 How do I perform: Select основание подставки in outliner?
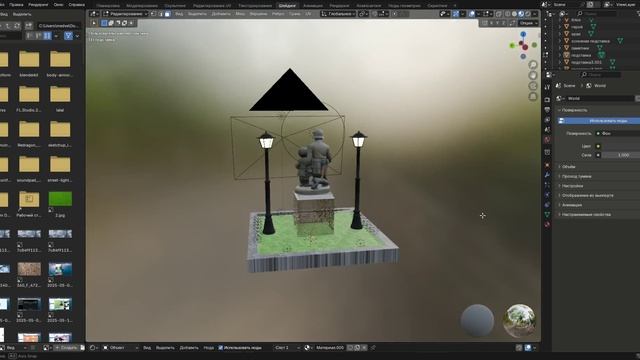[590, 41]
